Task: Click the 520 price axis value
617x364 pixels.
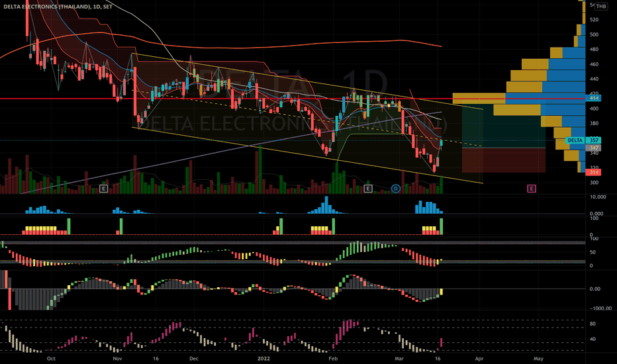Action: 594,20
